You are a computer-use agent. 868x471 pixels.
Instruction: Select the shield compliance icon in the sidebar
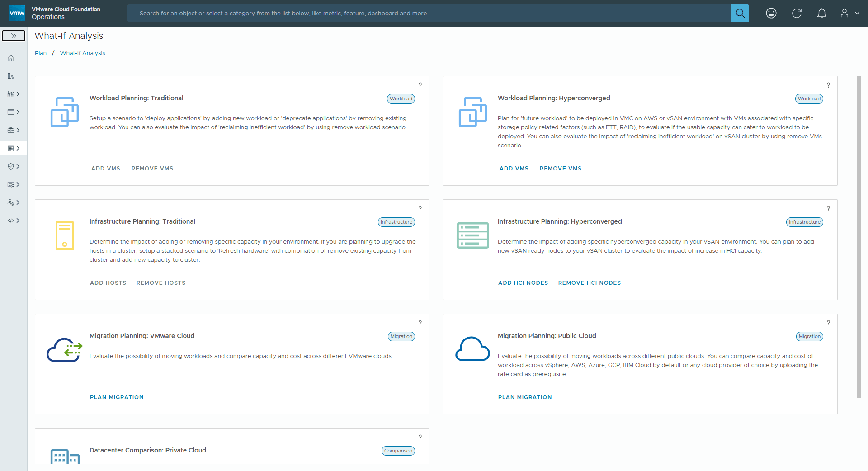pos(12,166)
